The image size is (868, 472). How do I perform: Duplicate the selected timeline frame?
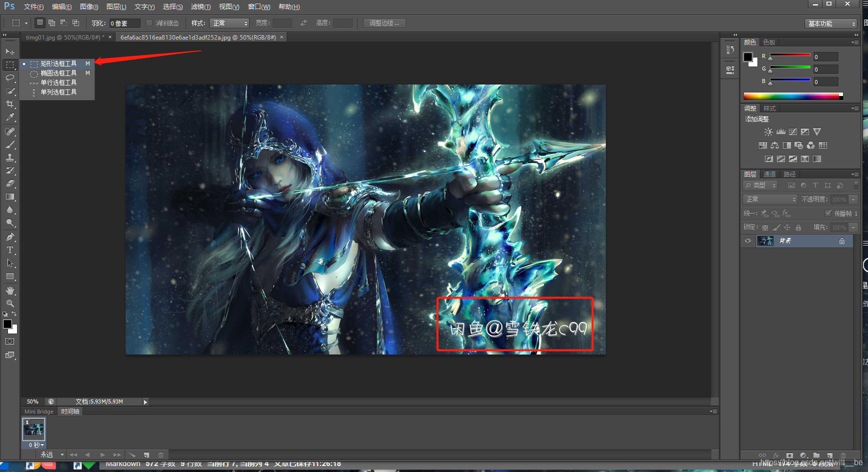(147, 454)
